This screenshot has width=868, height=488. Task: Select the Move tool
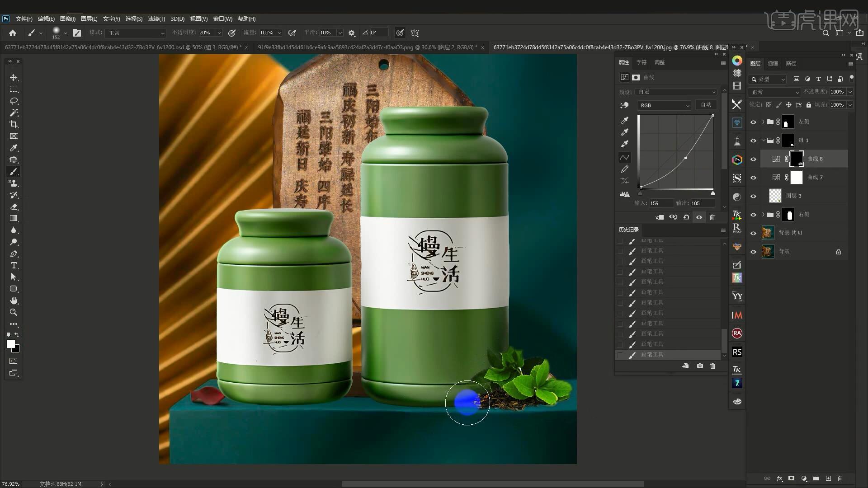click(14, 78)
